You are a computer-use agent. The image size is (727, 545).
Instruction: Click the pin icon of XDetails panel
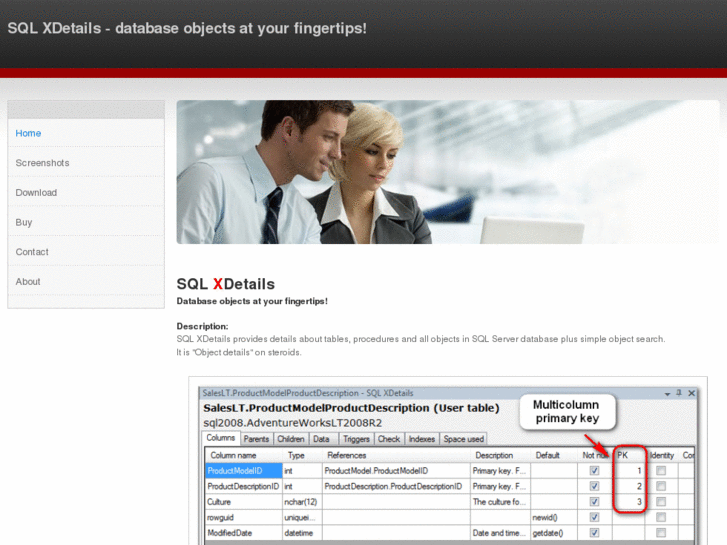(679, 393)
